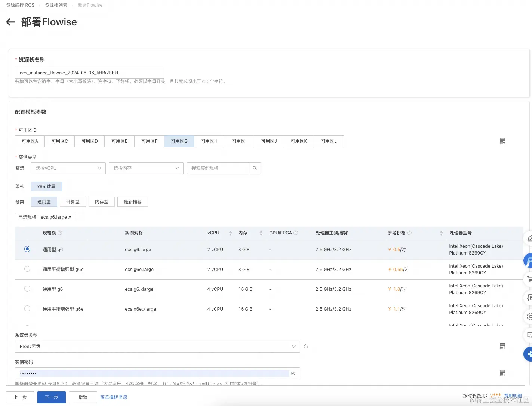
Task: Click the edit pencil floating icon
Action: 529,238
